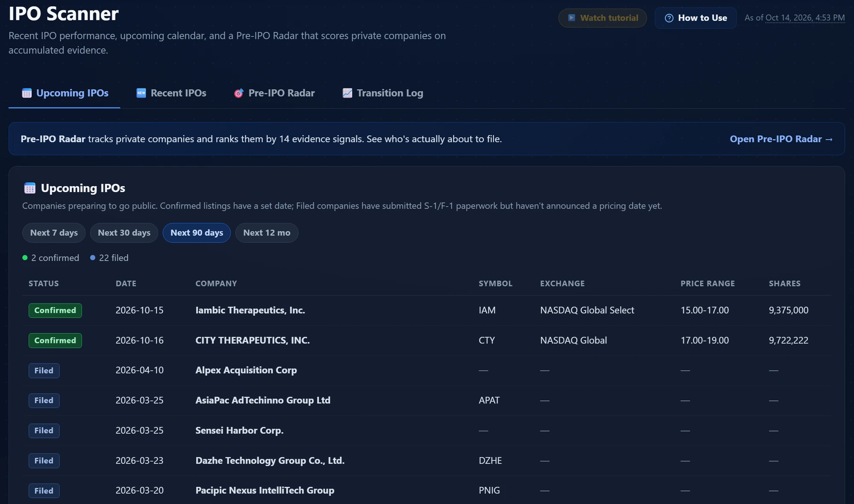Open the How to Use guide
This screenshot has width=854, height=504.
click(696, 18)
